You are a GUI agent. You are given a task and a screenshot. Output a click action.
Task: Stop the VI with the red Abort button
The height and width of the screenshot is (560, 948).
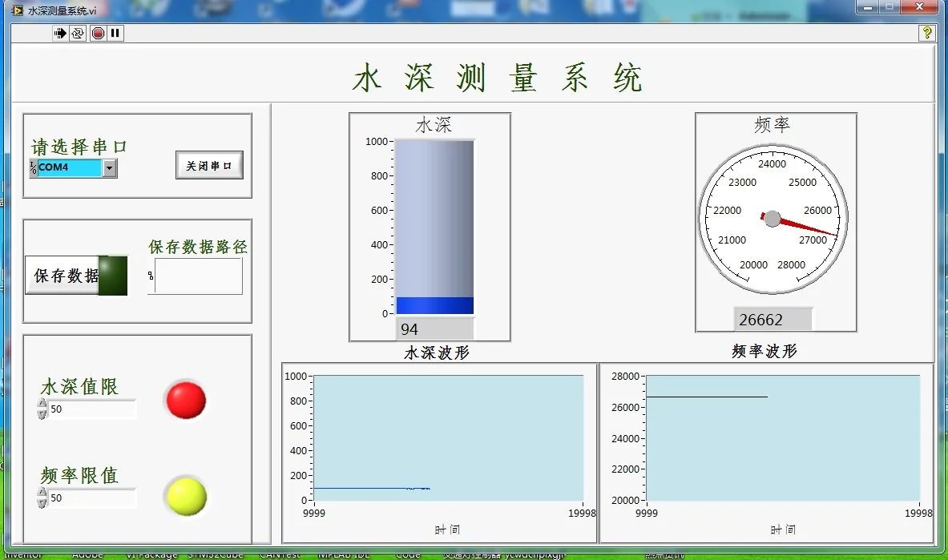click(x=98, y=33)
